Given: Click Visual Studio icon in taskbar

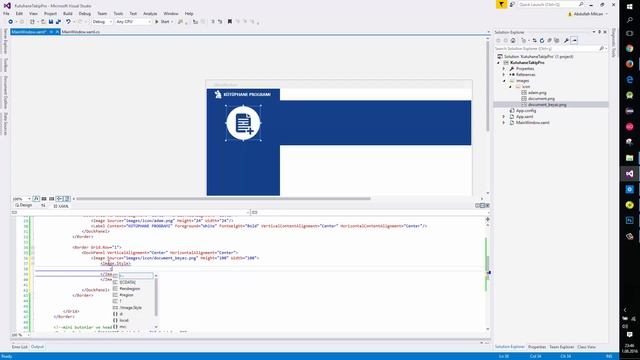Looking at the screenshot, I should pyautogui.click(x=629, y=173).
